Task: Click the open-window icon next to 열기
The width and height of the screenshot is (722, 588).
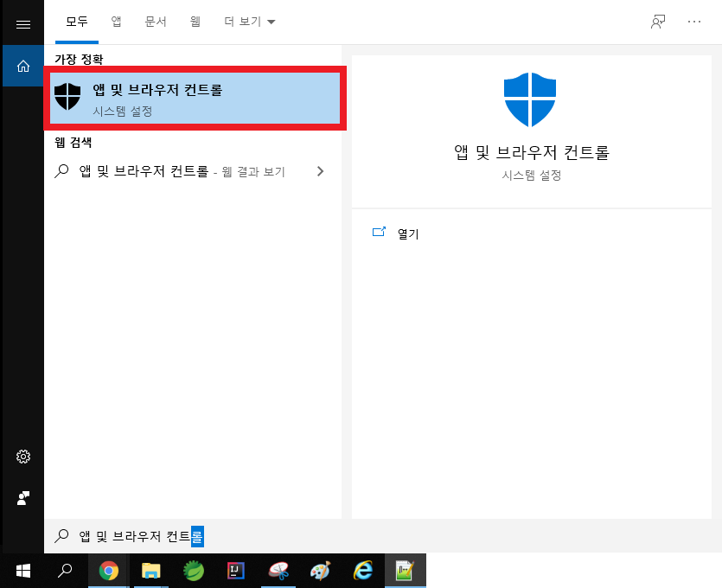Action: [x=379, y=232]
